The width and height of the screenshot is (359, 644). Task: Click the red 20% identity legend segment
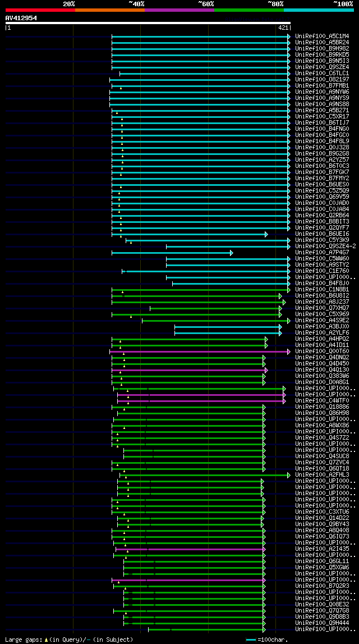tap(40, 10)
